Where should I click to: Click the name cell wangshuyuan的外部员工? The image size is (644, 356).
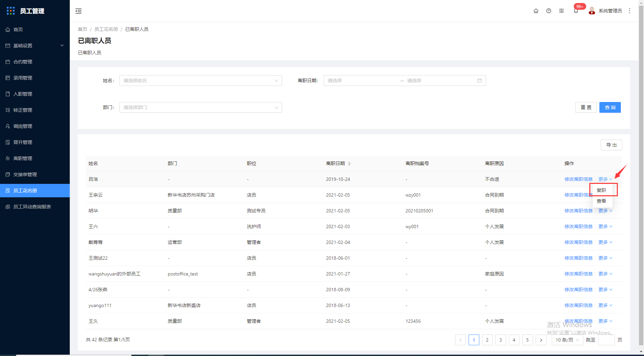click(114, 274)
